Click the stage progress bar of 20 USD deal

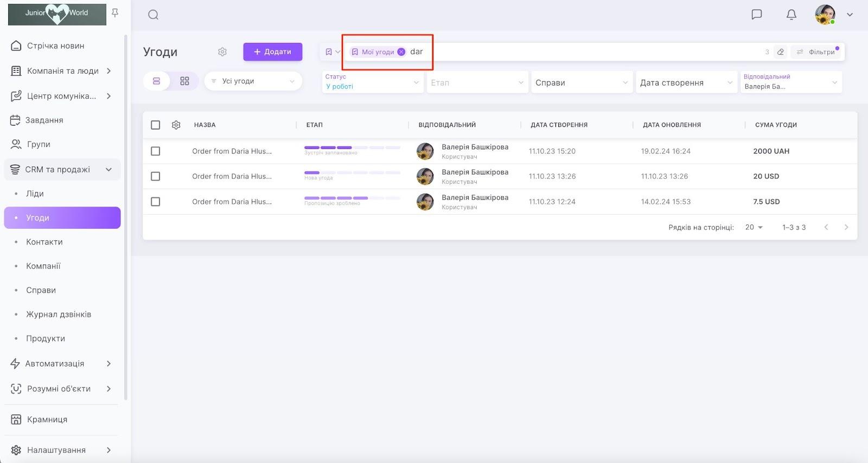pos(352,173)
